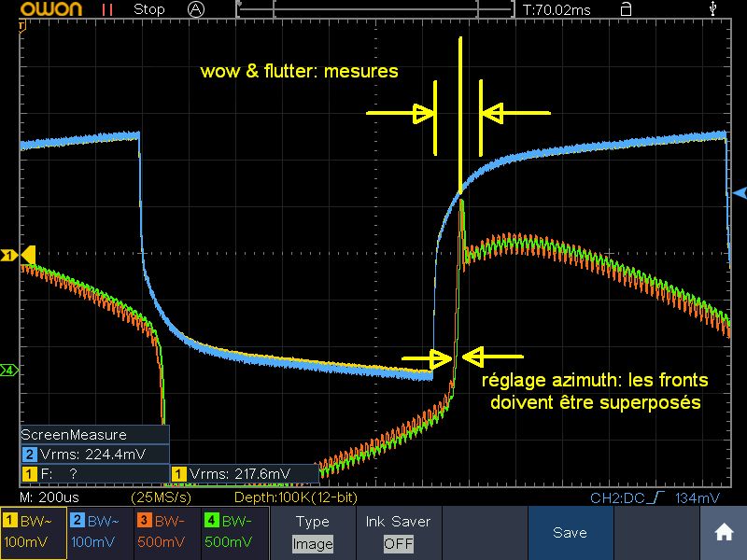Click the M: 200us timebase readout
Screen dimensions: 747x560
[x=49, y=497]
